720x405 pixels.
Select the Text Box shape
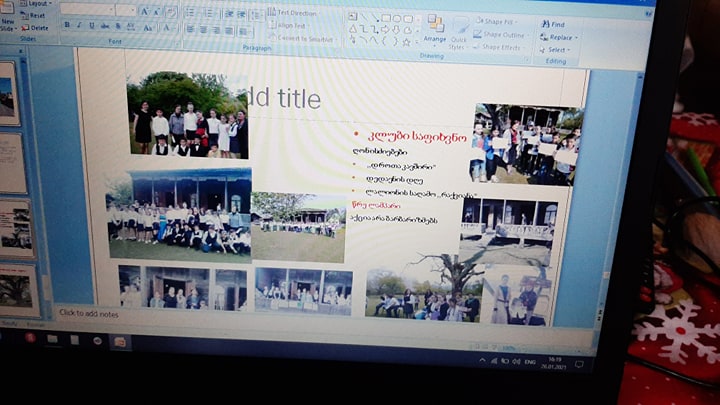coord(352,17)
